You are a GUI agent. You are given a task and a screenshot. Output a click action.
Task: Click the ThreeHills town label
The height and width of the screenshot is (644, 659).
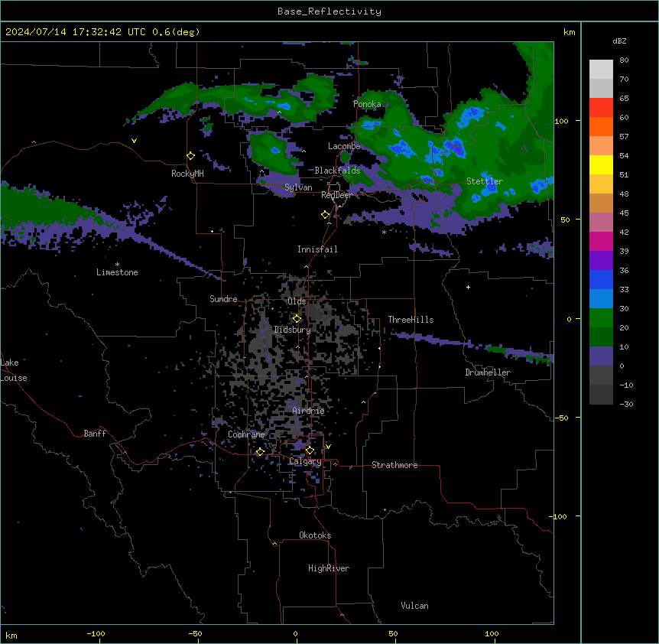coord(411,320)
